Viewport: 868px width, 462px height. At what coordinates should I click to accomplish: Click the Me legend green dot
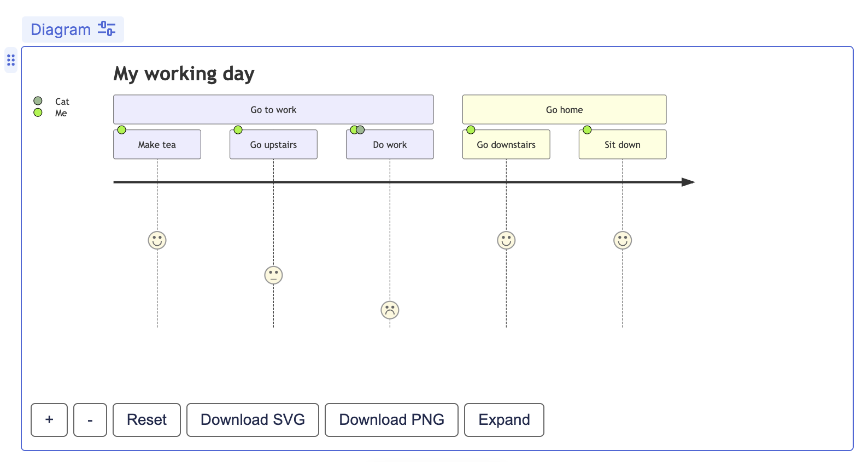pyautogui.click(x=38, y=112)
